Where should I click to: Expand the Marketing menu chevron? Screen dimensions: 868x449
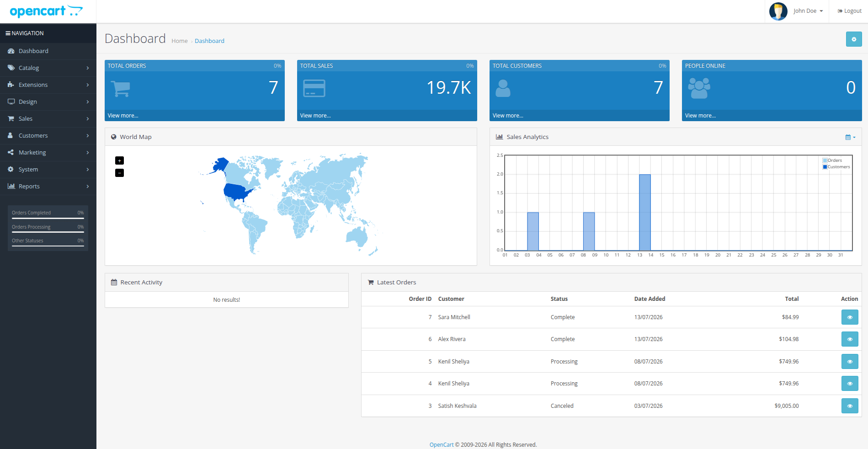pos(88,153)
